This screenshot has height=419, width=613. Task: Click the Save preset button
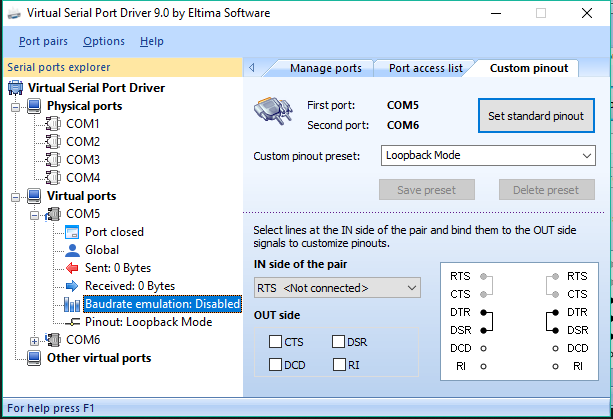(427, 190)
